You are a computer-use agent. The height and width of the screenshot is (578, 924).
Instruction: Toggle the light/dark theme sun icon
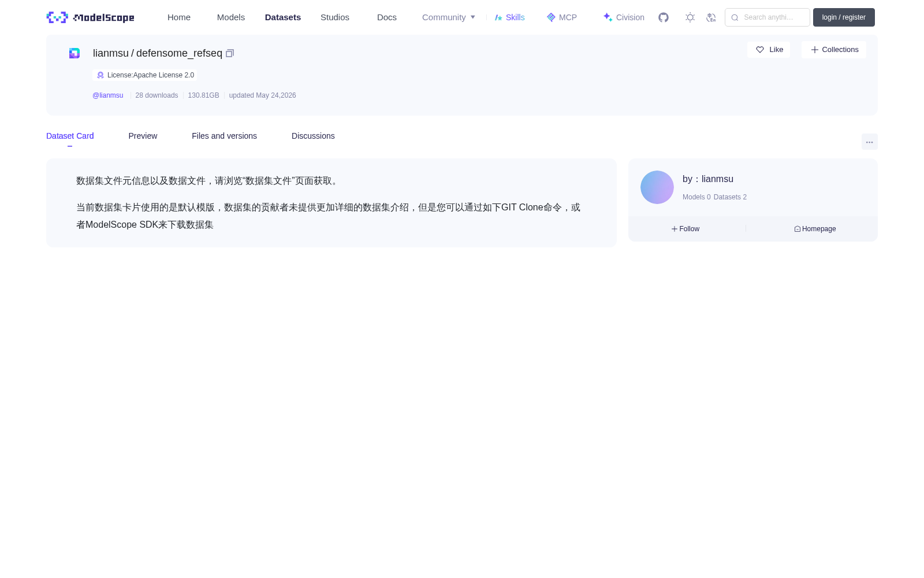tap(690, 17)
